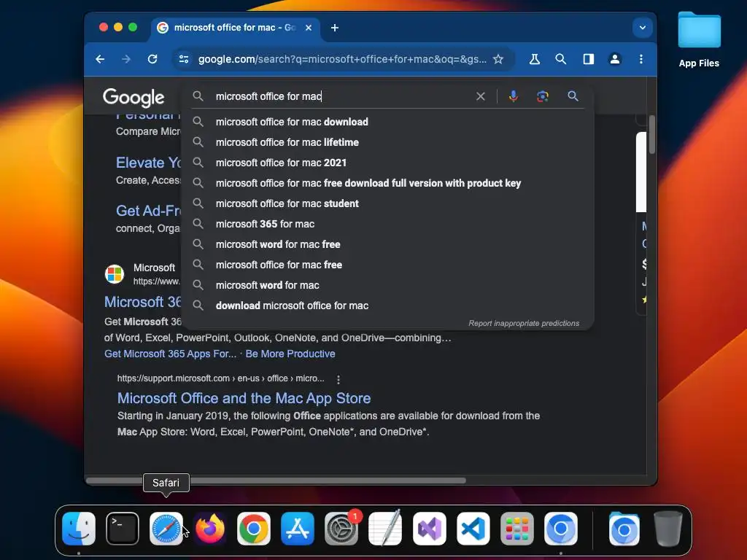
Task: Open Chromium folder stack in the dock
Action: [x=624, y=529]
